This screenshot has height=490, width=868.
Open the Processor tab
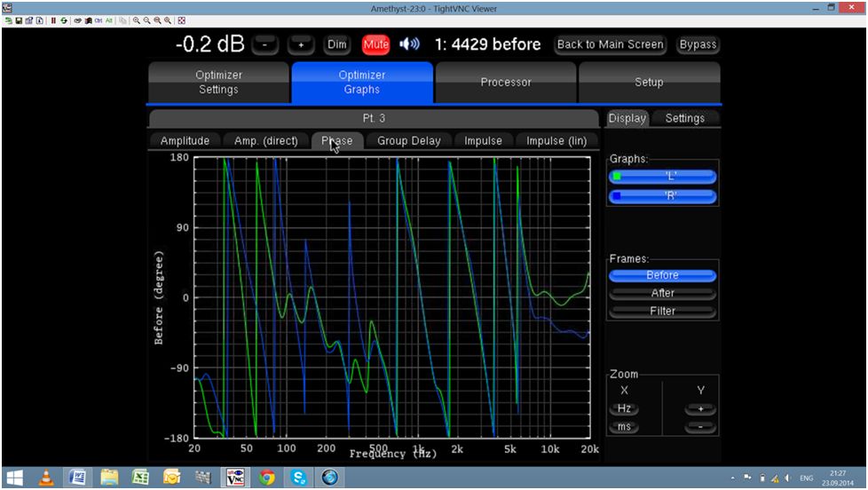pyautogui.click(x=506, y=82)
